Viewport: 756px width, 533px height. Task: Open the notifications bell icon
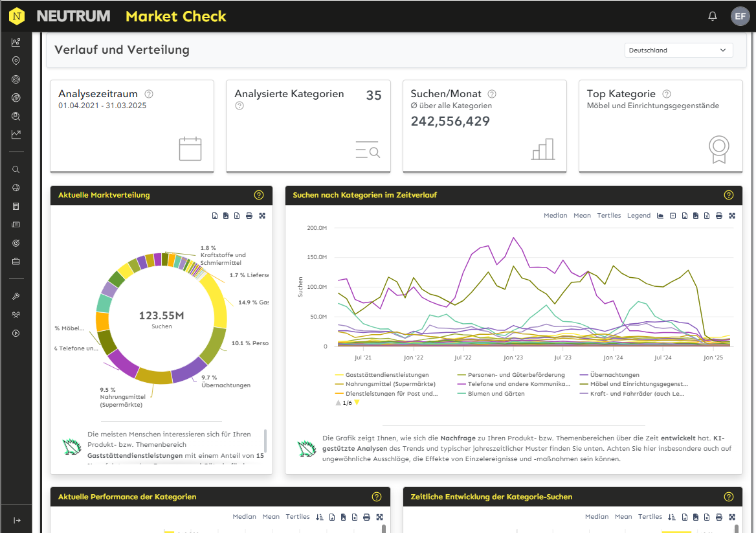pyautogui.click(x=712, y=16)
